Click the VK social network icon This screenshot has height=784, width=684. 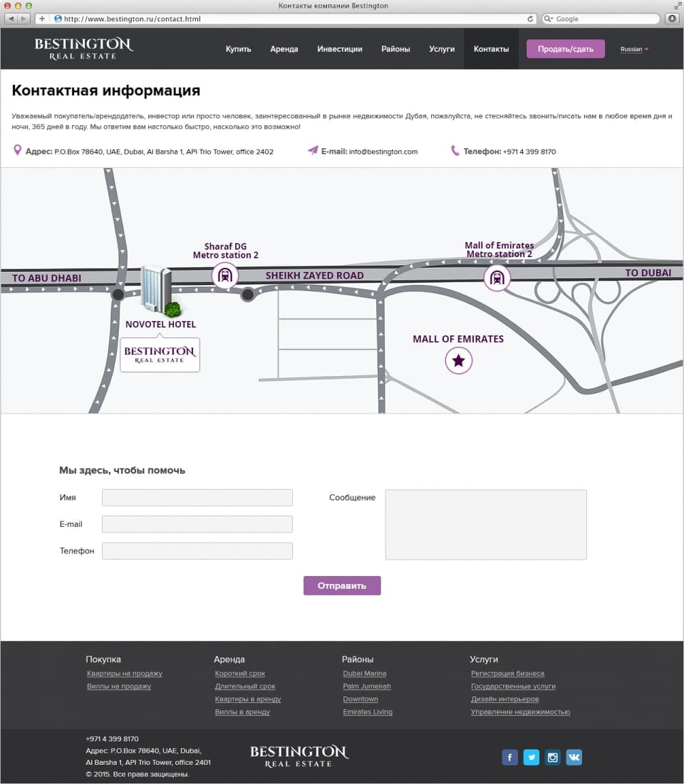click(574, 757)
